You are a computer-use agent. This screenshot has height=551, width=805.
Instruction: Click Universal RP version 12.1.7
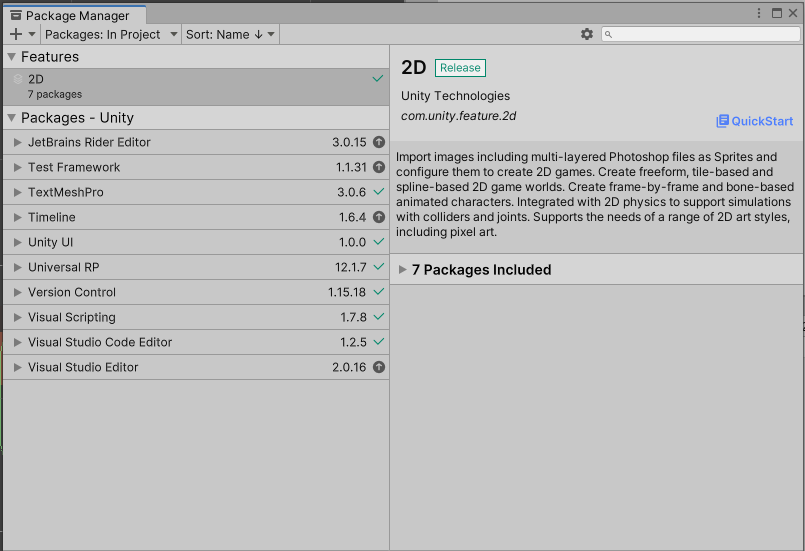click(351, 267)
